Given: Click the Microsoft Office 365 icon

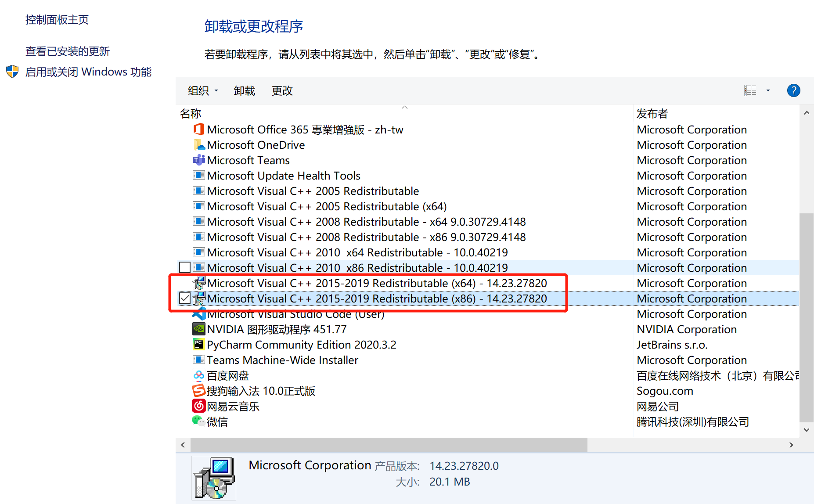Looking at the screenshot, I should coord(199,130).
